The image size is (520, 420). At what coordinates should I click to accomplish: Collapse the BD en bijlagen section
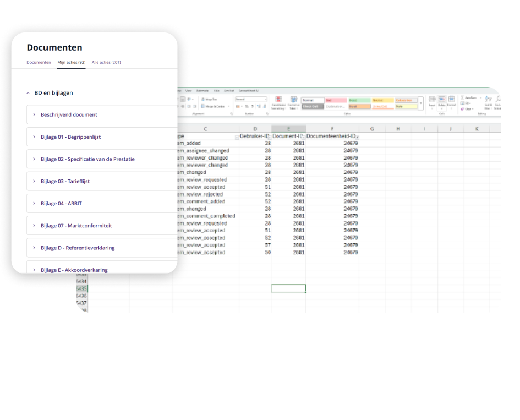28,93
